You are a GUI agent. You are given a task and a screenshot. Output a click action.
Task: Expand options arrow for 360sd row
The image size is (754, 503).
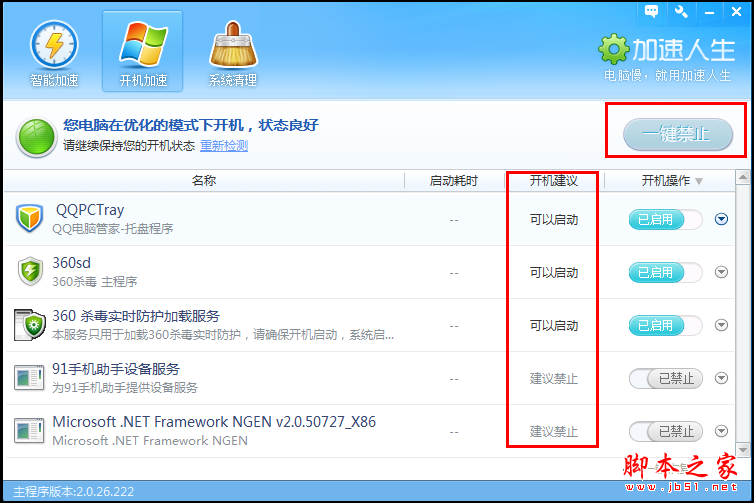(x=721, y=272)
